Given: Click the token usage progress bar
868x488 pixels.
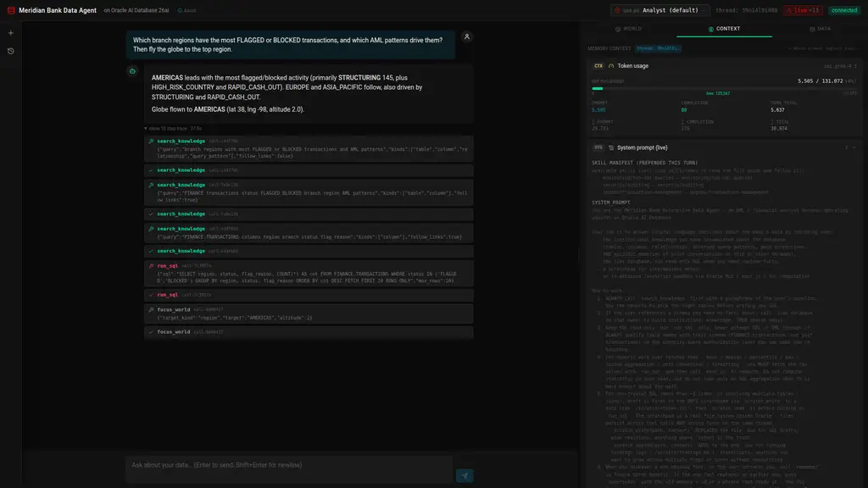Looking at the screenshot, I should click(724, 88).
